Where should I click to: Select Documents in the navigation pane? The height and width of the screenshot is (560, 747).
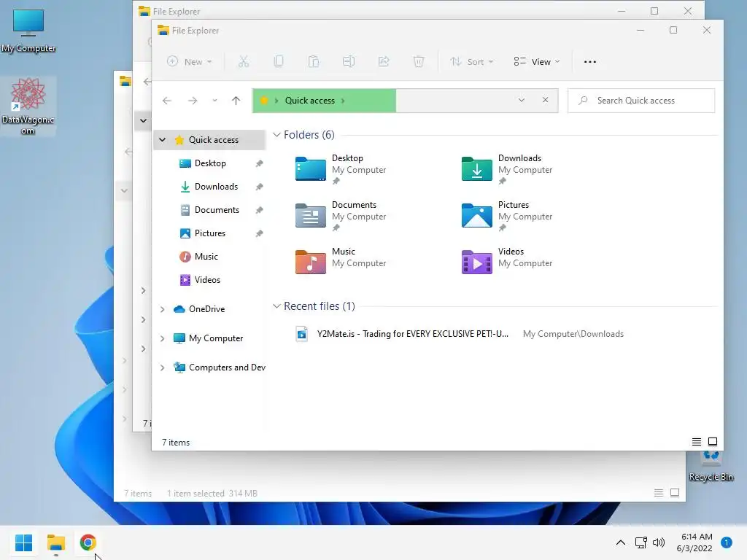(x=217, y=210)
